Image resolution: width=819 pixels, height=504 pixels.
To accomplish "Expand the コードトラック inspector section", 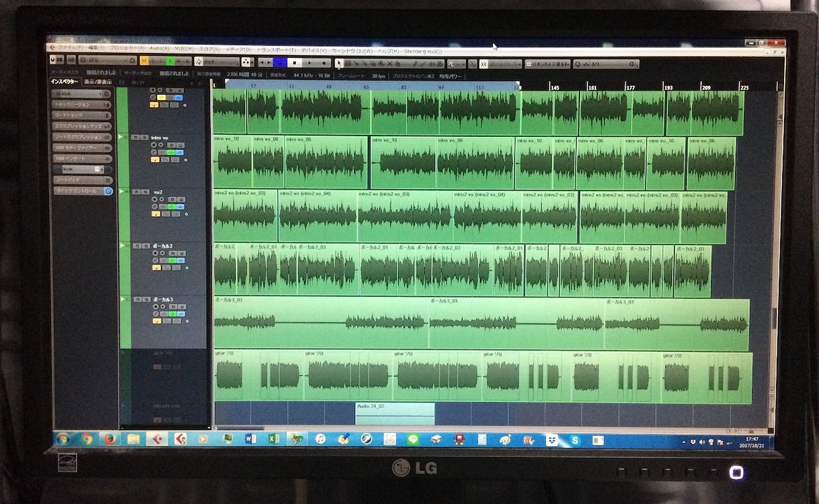I will pos(82,115).
